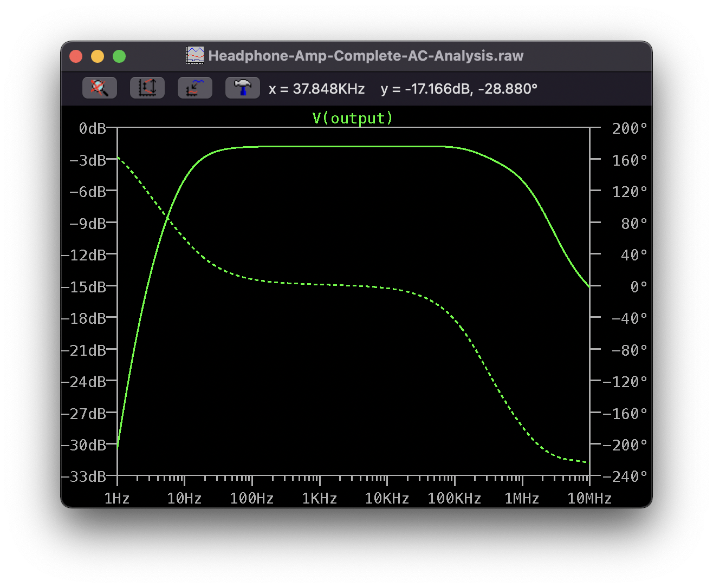The width and height of the screenshot is (713, 588).
Task: Click the x = 37.848KHz cursor readout
Action: click(317, 89)
